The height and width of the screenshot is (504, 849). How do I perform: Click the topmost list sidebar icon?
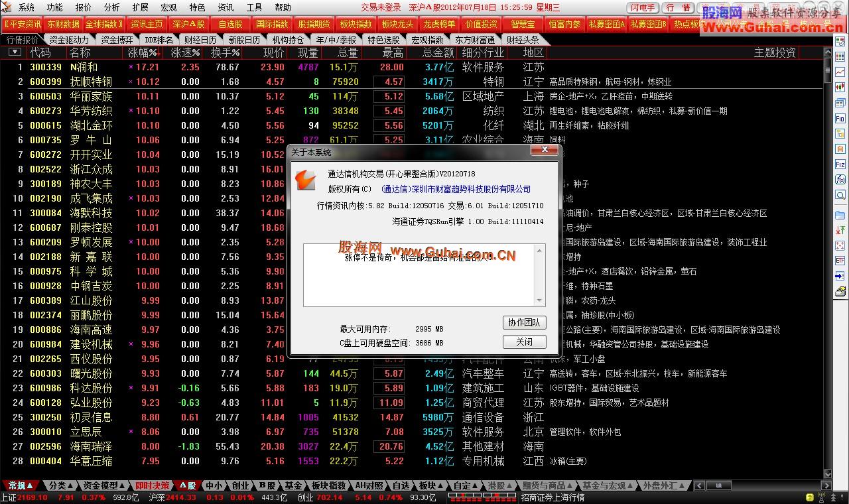pos(840,41)
